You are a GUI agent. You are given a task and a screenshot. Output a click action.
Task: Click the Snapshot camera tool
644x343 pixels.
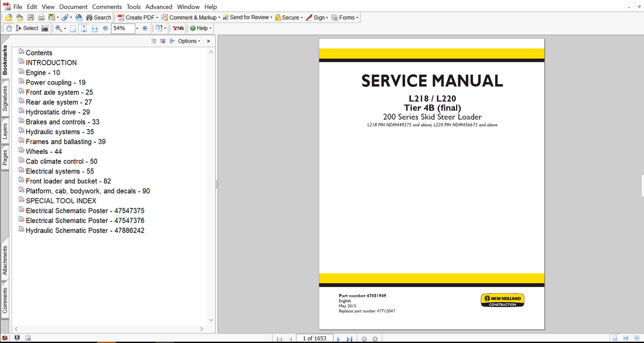pyautogui.click(x=45, y=28)
